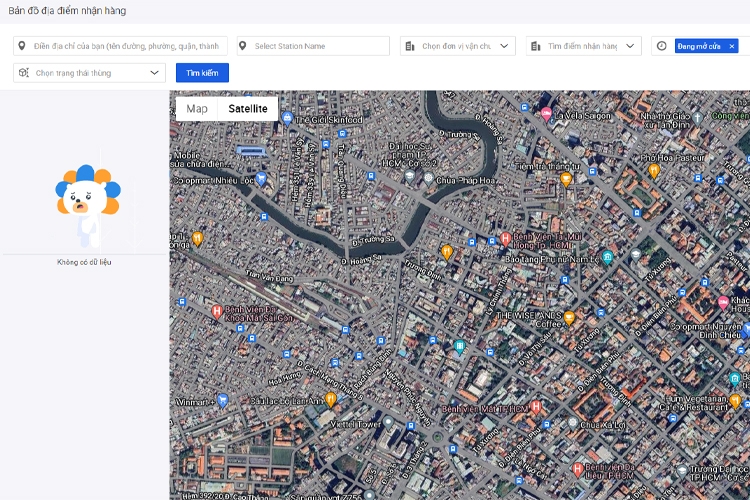Screen dimensions: 750x500
Task: Select the Bệnh Viện Đa Khoa hospital icon
Action: pos(217,311)
